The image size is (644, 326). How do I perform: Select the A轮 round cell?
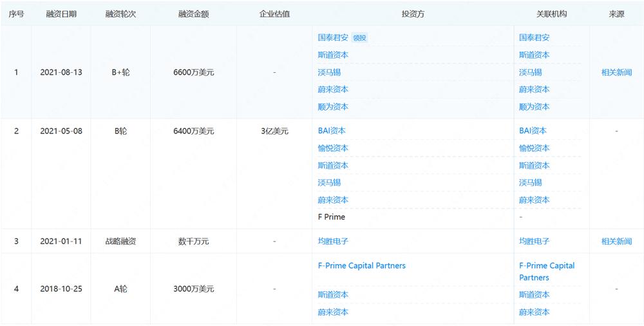click(x=120, y=289)
